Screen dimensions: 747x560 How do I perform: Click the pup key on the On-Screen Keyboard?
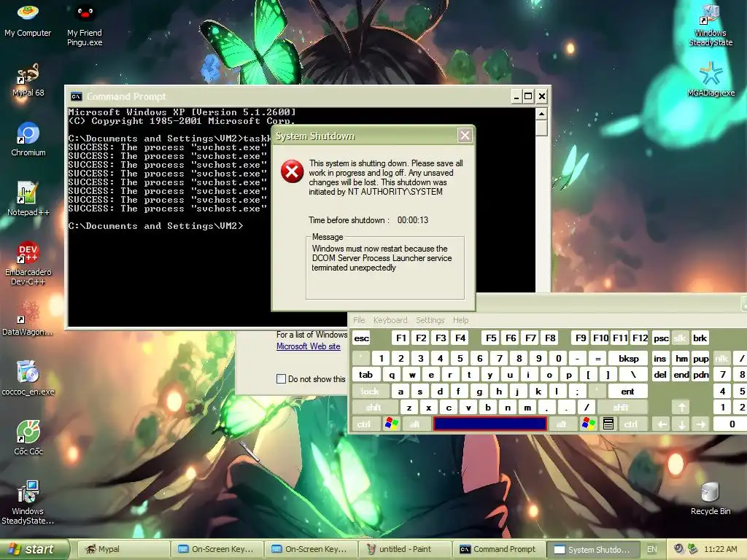701,359
